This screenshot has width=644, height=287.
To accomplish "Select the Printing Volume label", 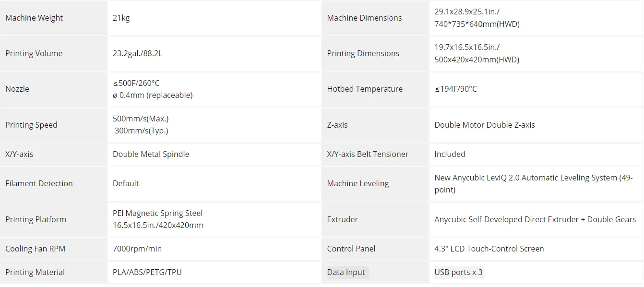I will coord(34,54).
